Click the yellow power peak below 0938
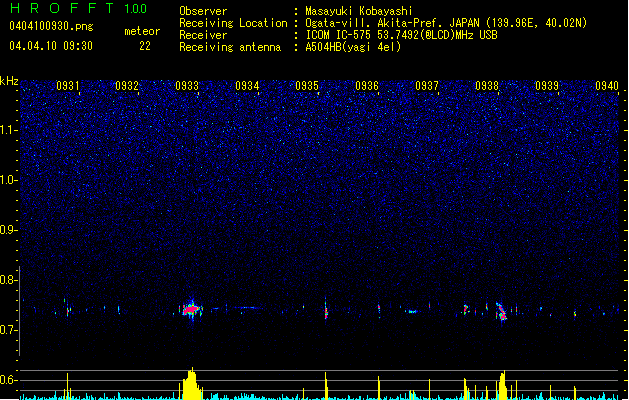 click(x=502, y=385)
